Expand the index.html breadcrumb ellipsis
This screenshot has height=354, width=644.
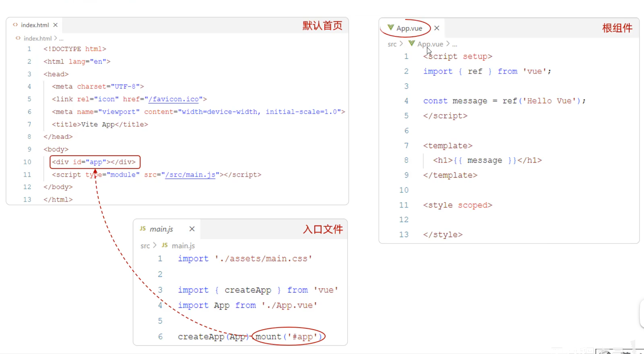[x=61, y=39]
